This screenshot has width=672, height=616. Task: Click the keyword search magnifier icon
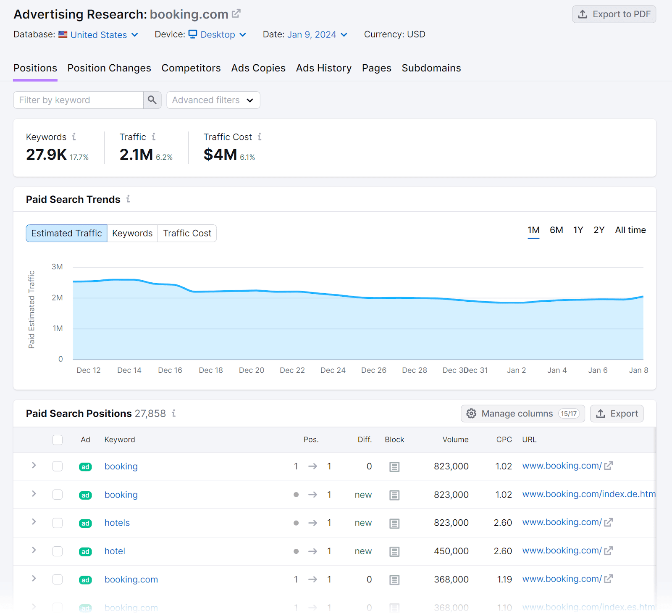152,100
